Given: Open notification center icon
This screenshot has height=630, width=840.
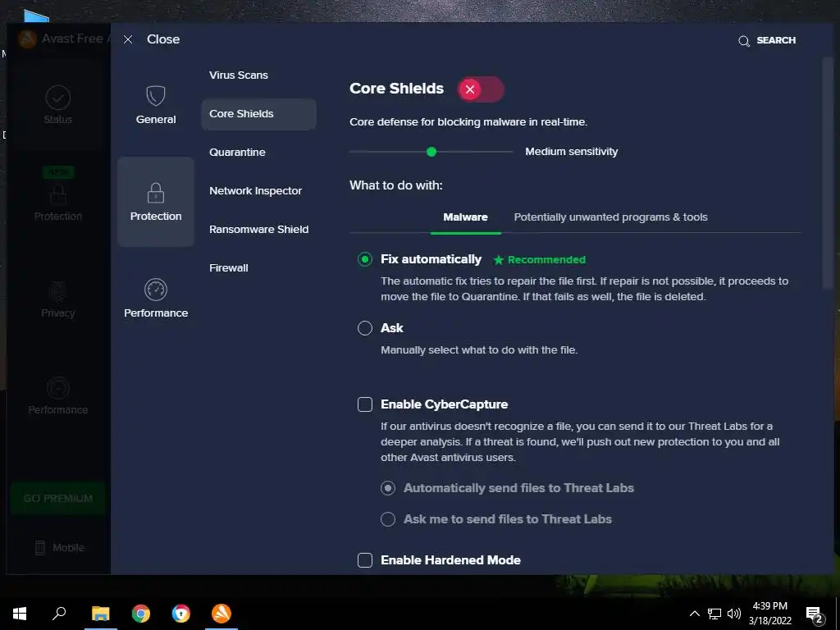Looking at the screenshot, I should 815,615.
